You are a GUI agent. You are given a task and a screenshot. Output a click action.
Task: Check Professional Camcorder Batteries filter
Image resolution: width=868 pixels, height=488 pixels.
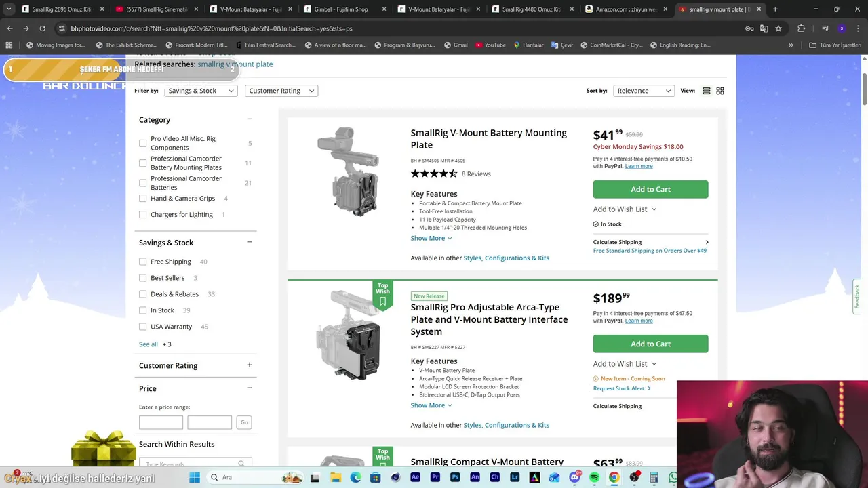tap(142, 183)
